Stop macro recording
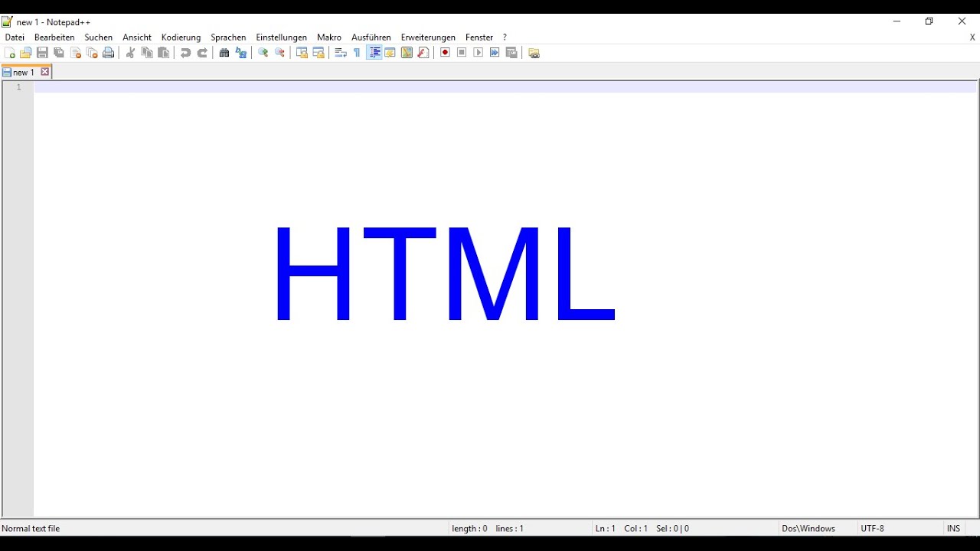 point(462,53)
